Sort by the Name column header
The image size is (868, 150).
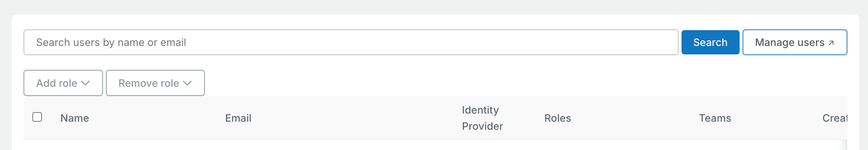tap(75, 118)
